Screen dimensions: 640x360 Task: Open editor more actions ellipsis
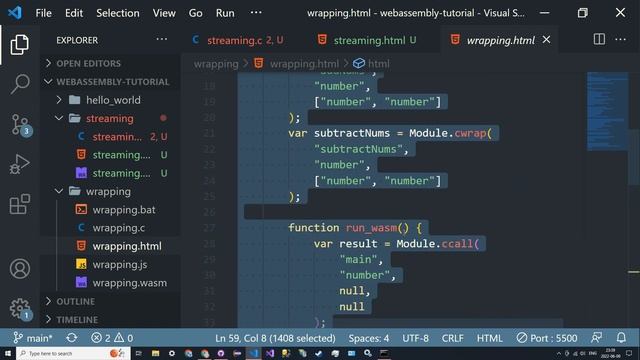pyautogui.click(x=620, y=40)
